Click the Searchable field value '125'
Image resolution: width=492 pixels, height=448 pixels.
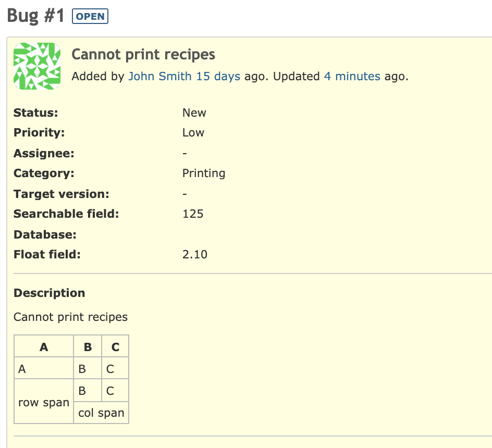point(193,214)
